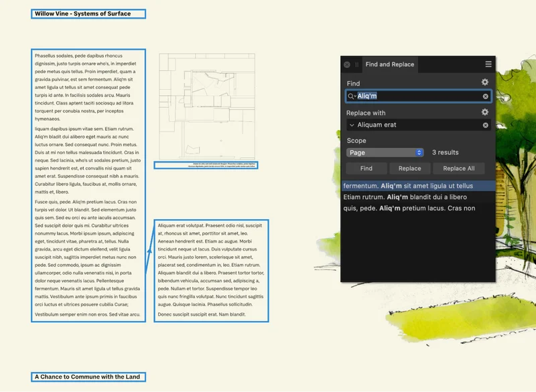Click the text frame starting 'Aliquam erat volutpat'
Viewport: 536px width, 392px height.
[211, 271]
